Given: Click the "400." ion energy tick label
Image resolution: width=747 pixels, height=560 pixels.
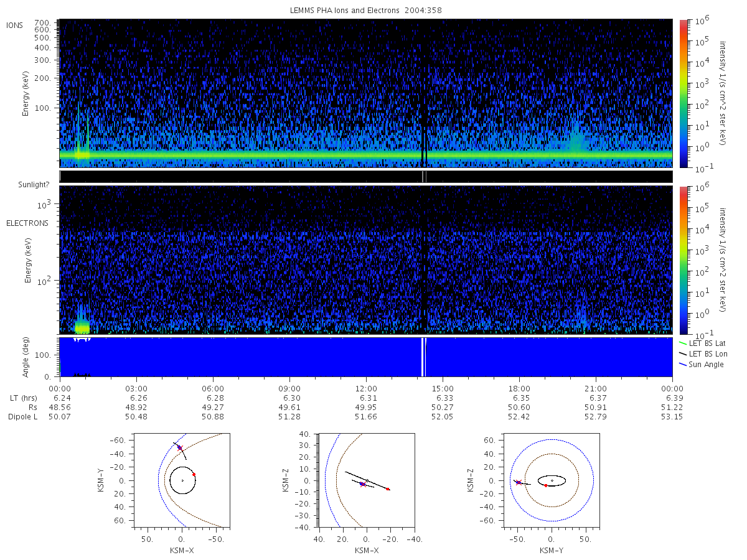Looking at the screenshot, I should click(x=43, y=47).
